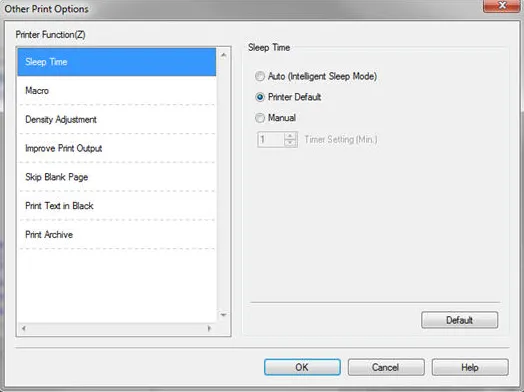Click the horizontal scroll left arrow
This screenshot has height=392, width=524.
click(24, 329)
